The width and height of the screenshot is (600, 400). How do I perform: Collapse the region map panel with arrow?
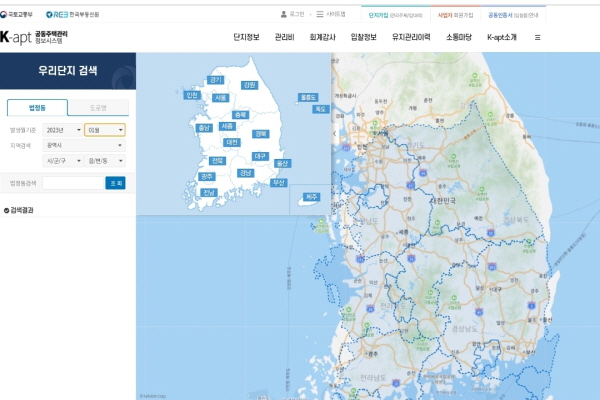point(334,134)
